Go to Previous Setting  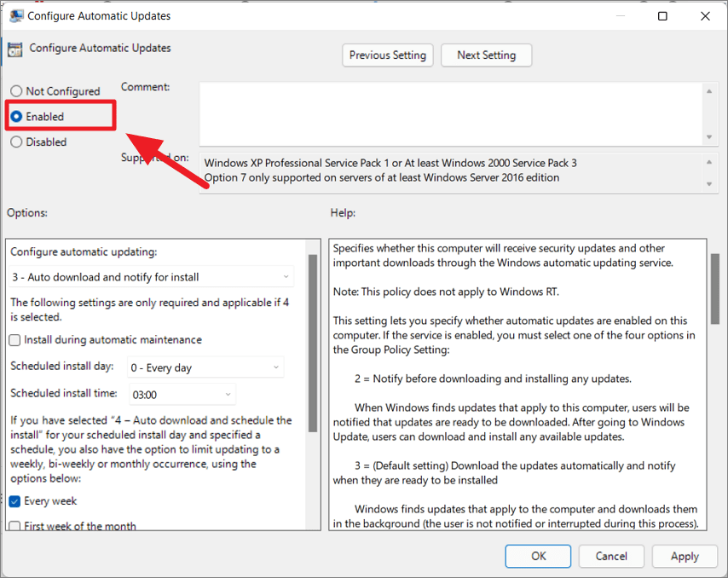tap(388, 55)
